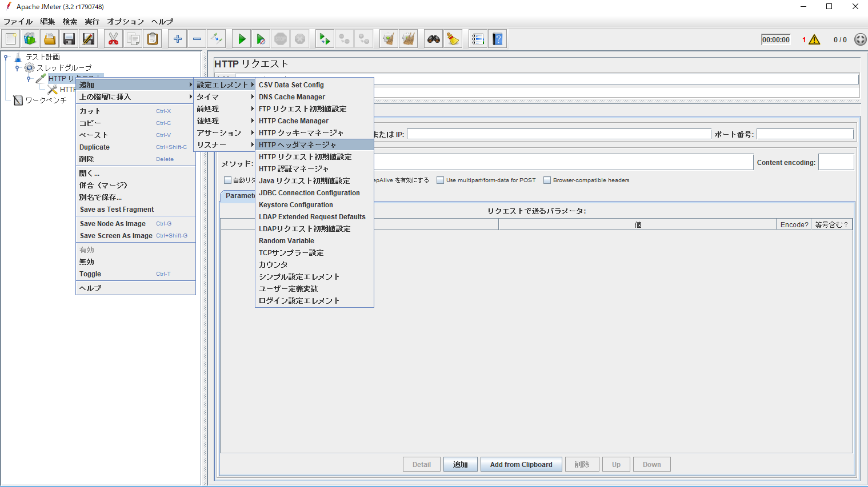Cut element with the scissors toolbar icon

[x=113, y=38]
